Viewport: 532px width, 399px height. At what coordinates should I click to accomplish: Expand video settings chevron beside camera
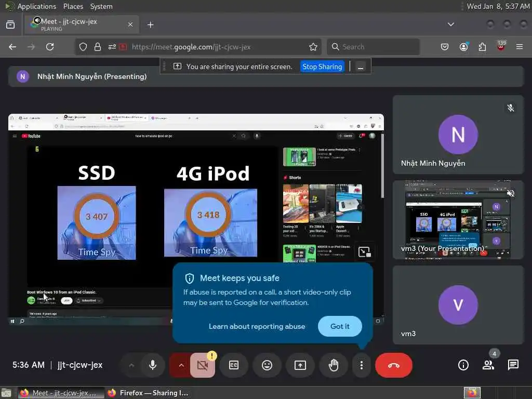pos(181,365)
